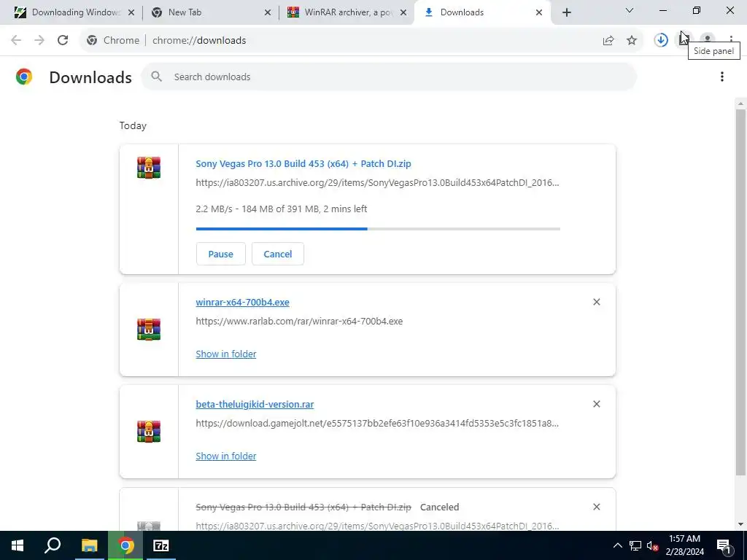Bookmark this tab with the star icon
This screenshot has width=747, height=560.
[x=632, y=41]
